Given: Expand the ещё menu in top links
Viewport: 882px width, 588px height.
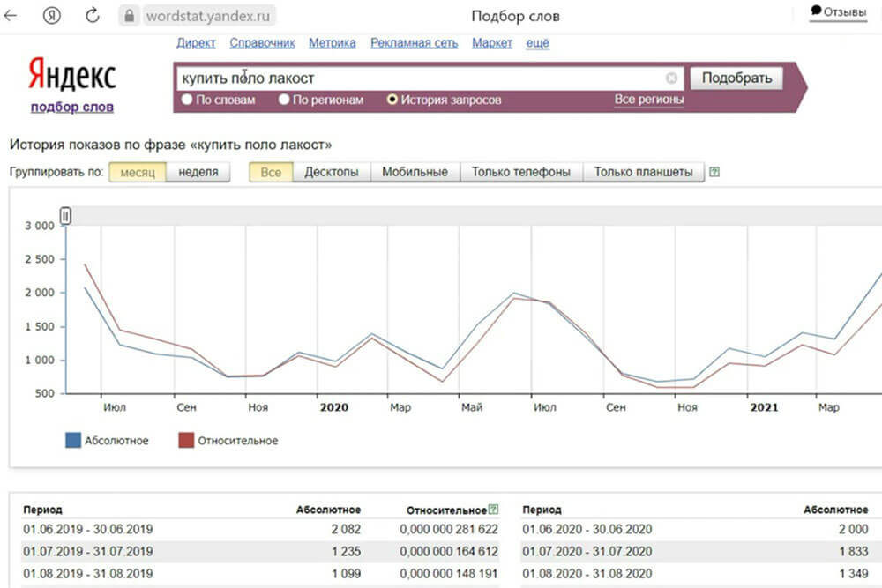Looking at the screenshot, I should pyautogui.click(x=537, y=42).
